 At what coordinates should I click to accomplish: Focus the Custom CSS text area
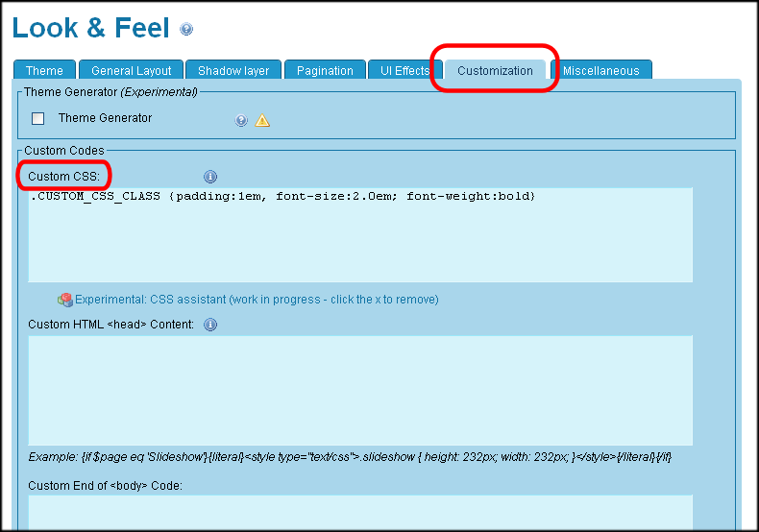coord(360,240)
